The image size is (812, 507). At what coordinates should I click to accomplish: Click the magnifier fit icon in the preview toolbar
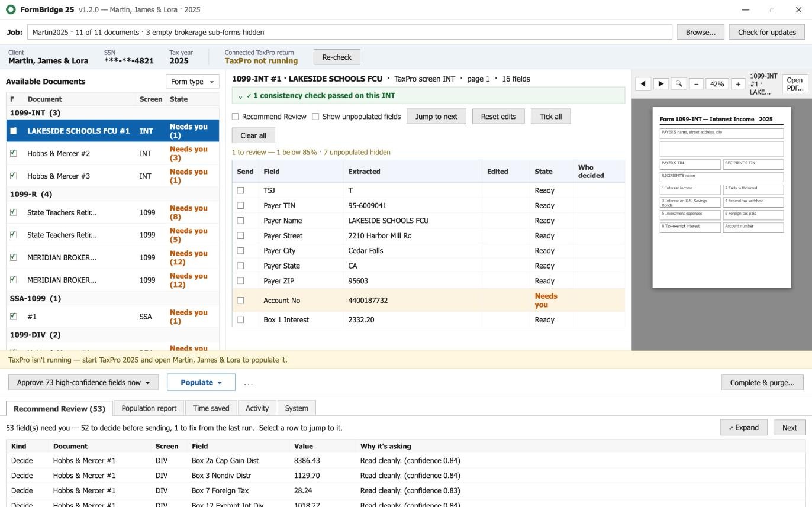click(679, 84)
